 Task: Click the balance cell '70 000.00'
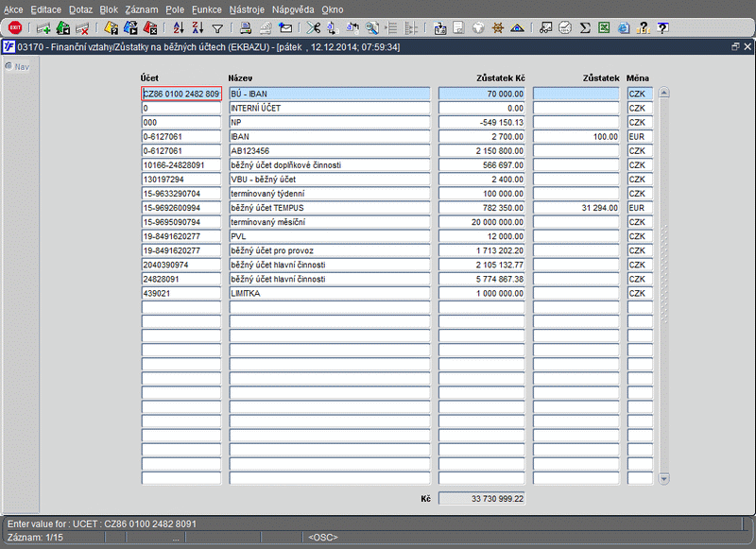coord(481,94)
